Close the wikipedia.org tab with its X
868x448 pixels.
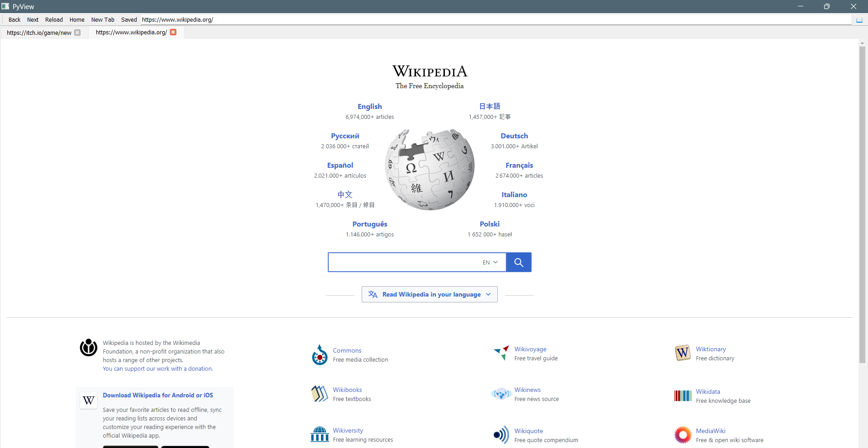click(x=173, y=32)
